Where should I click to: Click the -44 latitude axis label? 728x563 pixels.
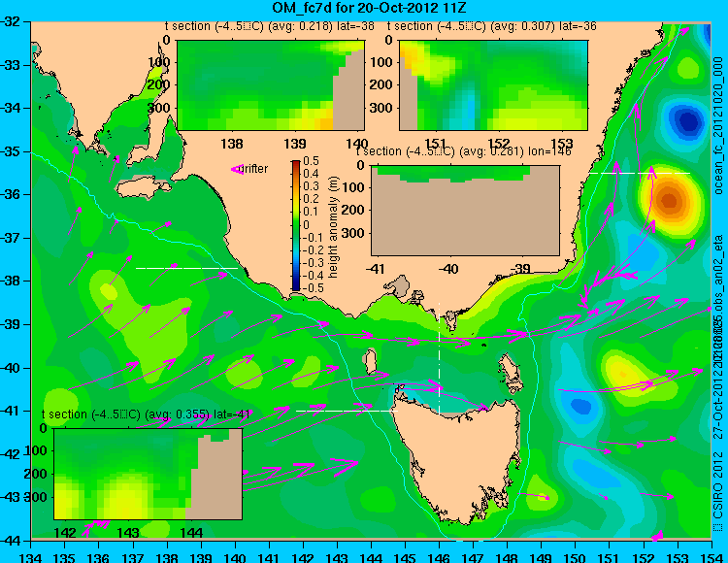(11, 541)
